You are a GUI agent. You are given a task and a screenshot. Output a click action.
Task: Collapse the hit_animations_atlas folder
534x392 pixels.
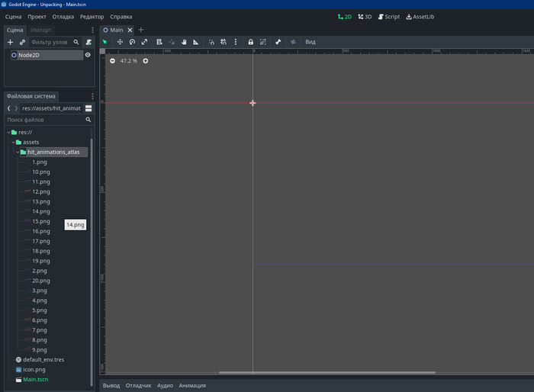(x=18, y=152)
